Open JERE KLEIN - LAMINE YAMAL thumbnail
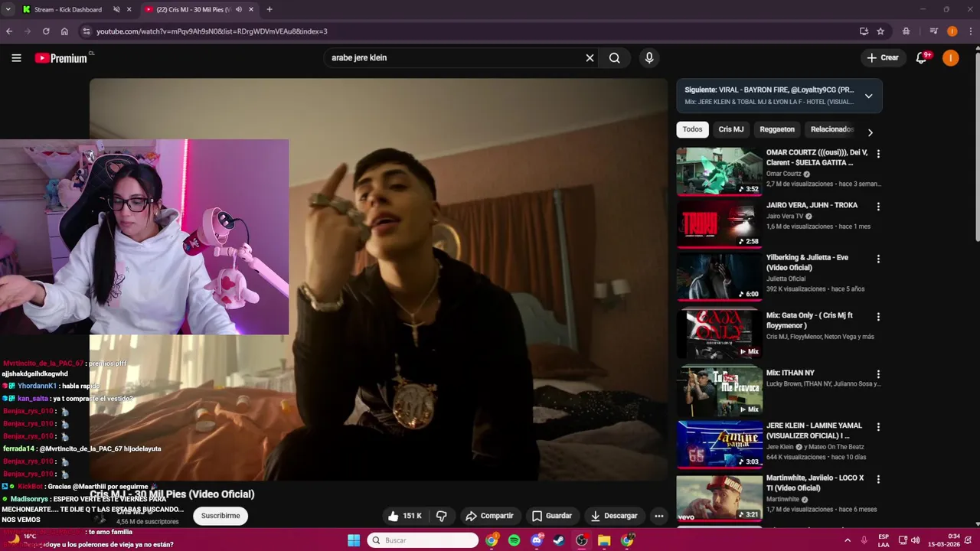The width and height of the screenshot is (980, 551). 719,444
